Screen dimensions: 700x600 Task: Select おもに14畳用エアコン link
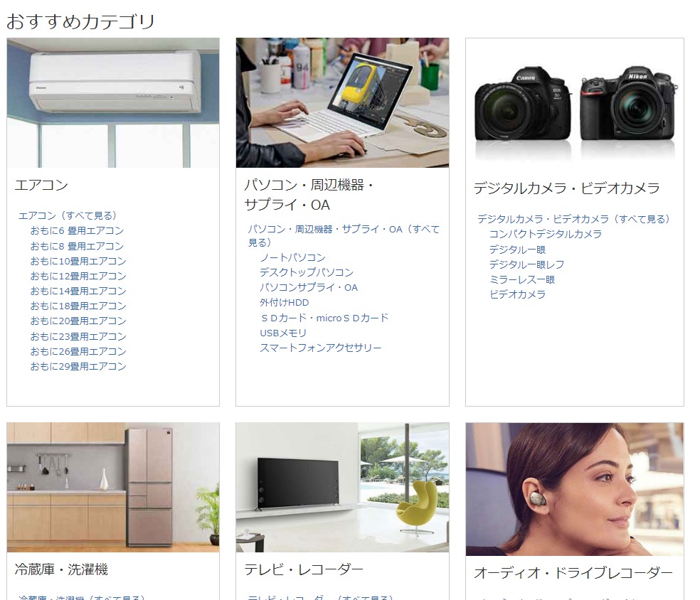tap(78, 291)
